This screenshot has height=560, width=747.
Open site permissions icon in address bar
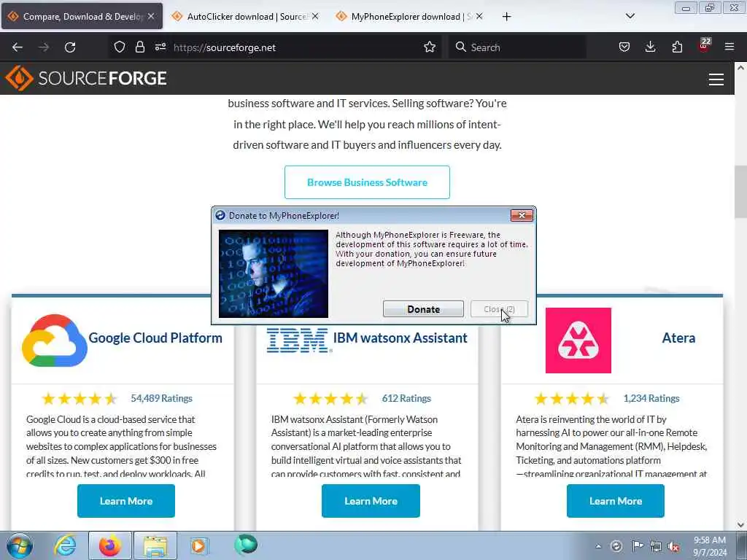[x=160, y=47]
